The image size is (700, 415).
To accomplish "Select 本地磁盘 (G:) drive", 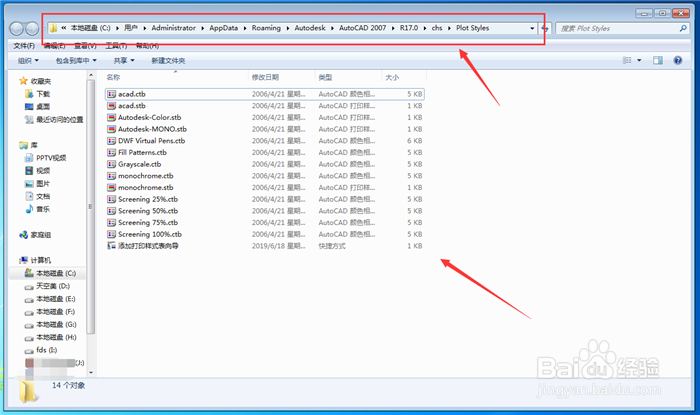I will coord(56,324).
